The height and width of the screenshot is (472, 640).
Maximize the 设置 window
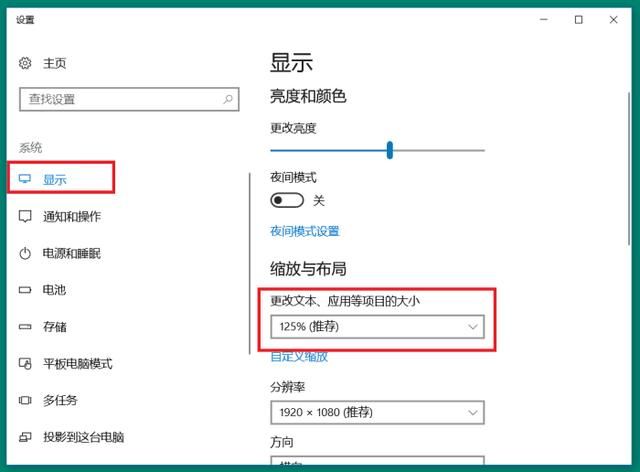pyautogui.click(x=578, y=20)
